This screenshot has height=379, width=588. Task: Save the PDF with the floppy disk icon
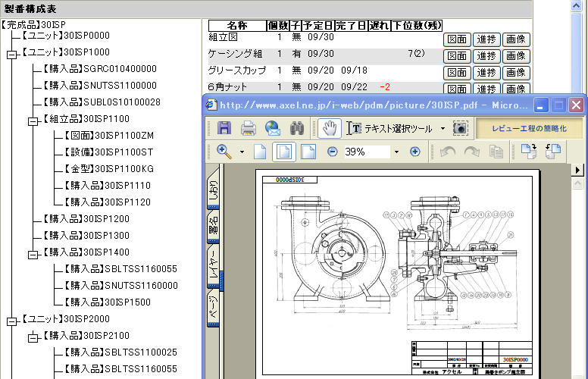(224, 128)
